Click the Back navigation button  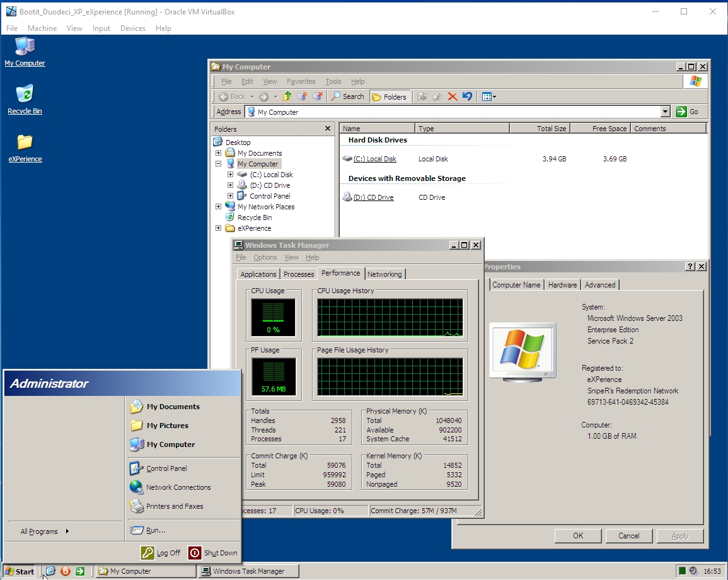(233, 96)
